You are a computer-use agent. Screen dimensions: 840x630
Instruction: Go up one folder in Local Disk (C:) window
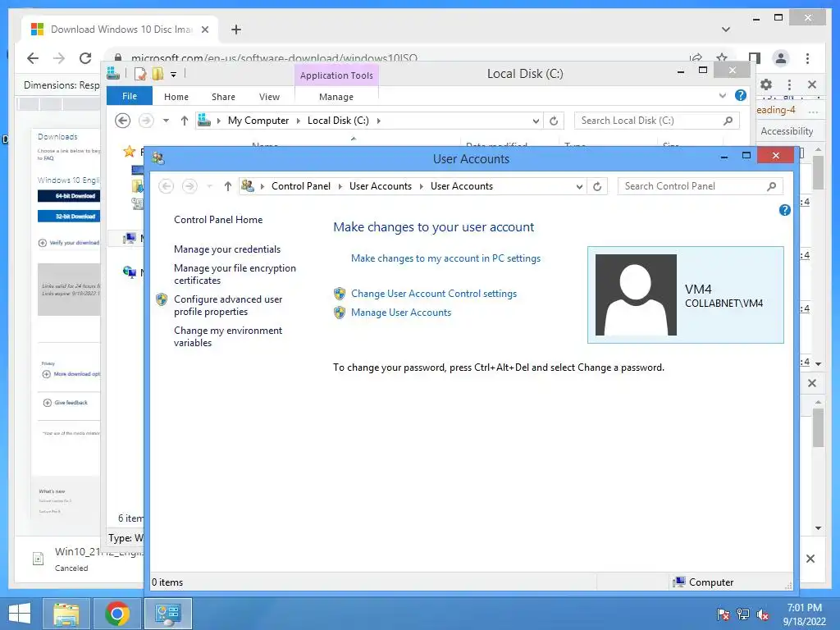coord(185,121)
